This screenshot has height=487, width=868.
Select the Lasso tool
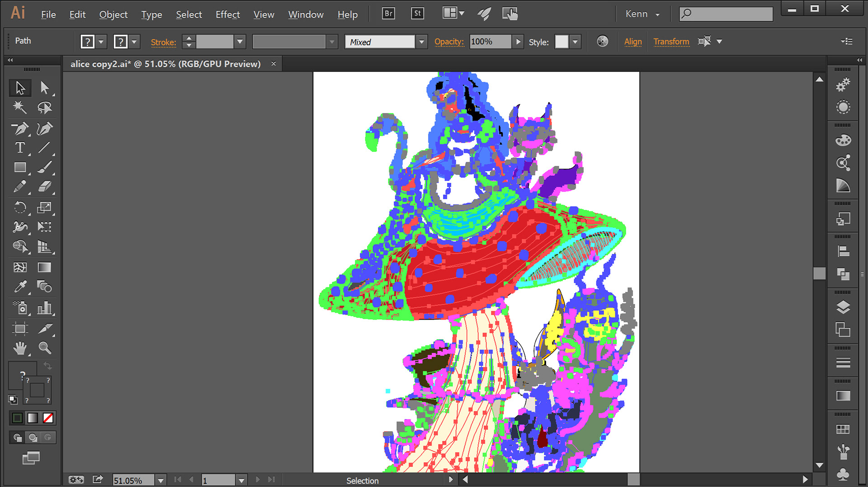[x=44, y=107]
